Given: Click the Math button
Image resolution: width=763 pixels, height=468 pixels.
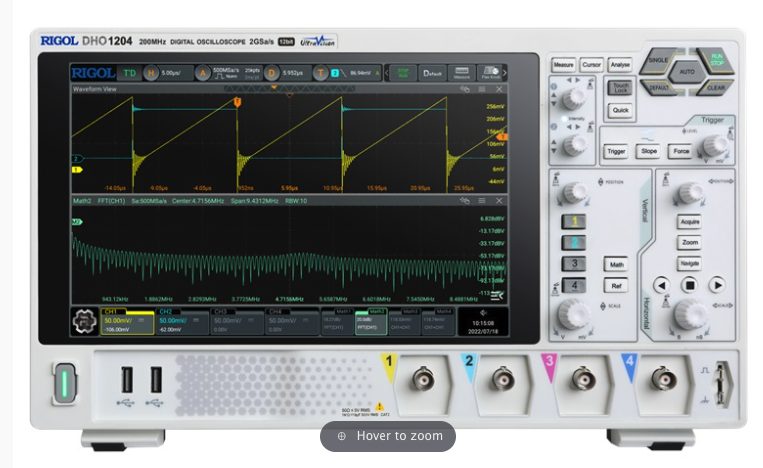Looking at the screenshot, I should [x=616, y=264].
